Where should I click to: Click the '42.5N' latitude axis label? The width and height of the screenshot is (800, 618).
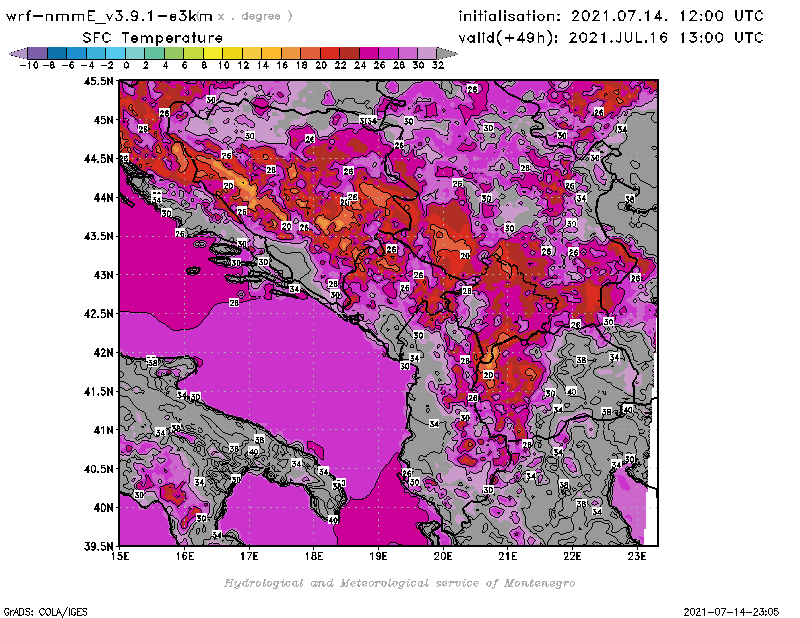point(98,314)
